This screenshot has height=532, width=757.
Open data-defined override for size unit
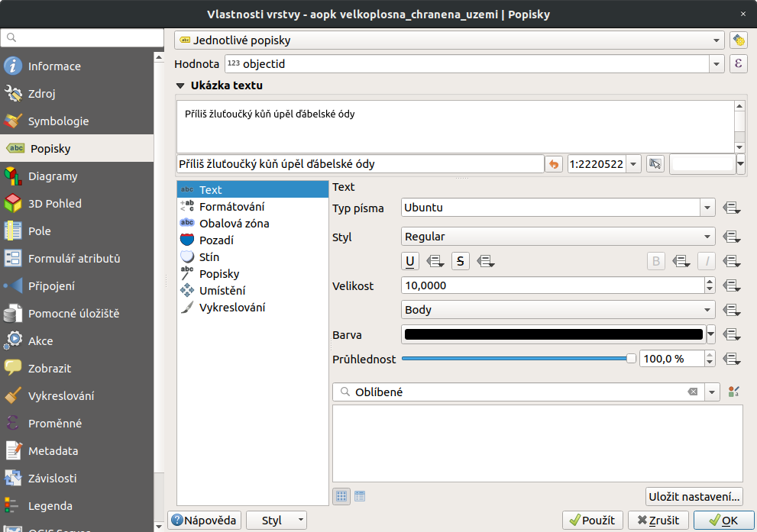pos(732,310)
